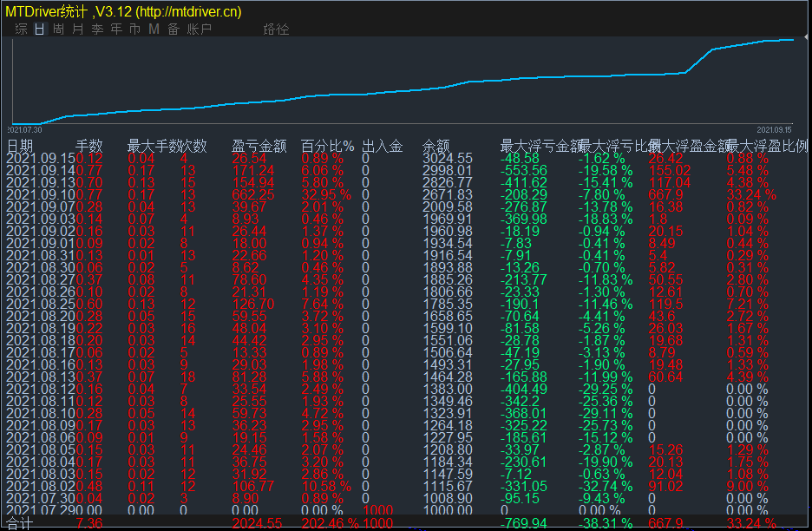
Task: Click the 2021.09.15 chart end date
Action: [x=774, y=129]
